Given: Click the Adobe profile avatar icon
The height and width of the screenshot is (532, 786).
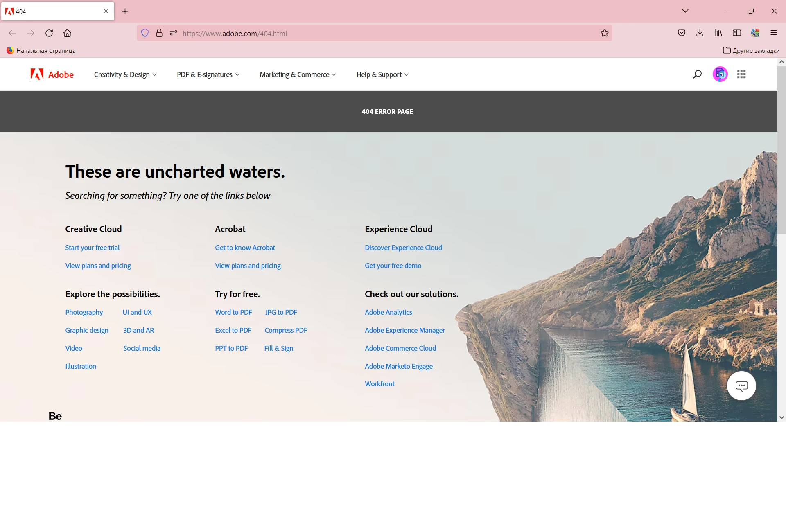Looking at the screenshot, I should coord(720,74).
